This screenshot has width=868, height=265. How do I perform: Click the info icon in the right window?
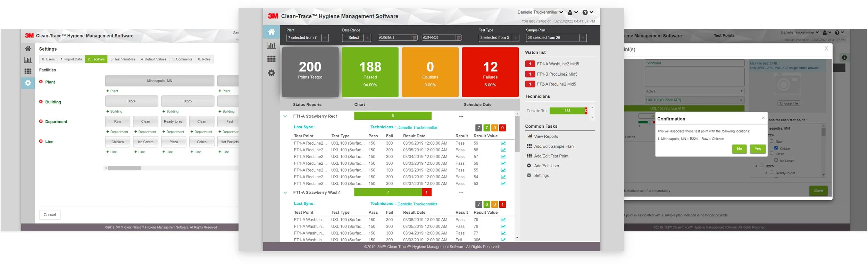pos(844,58)
